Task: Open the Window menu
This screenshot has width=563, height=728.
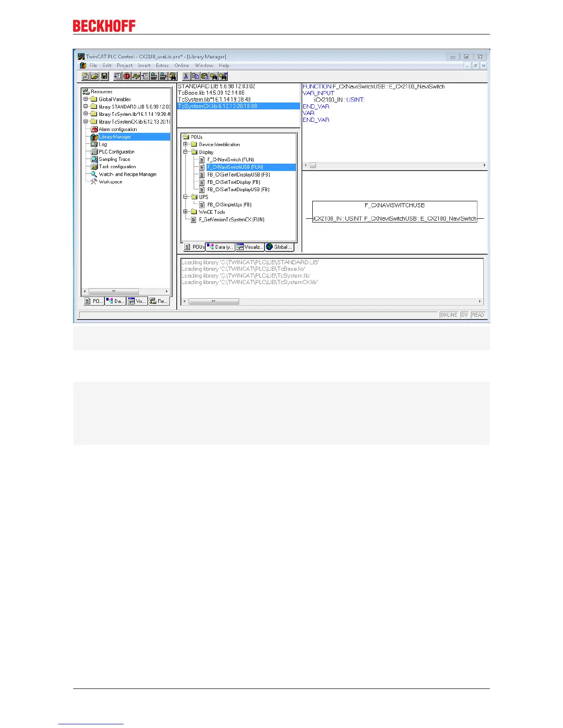Action: 204,66
